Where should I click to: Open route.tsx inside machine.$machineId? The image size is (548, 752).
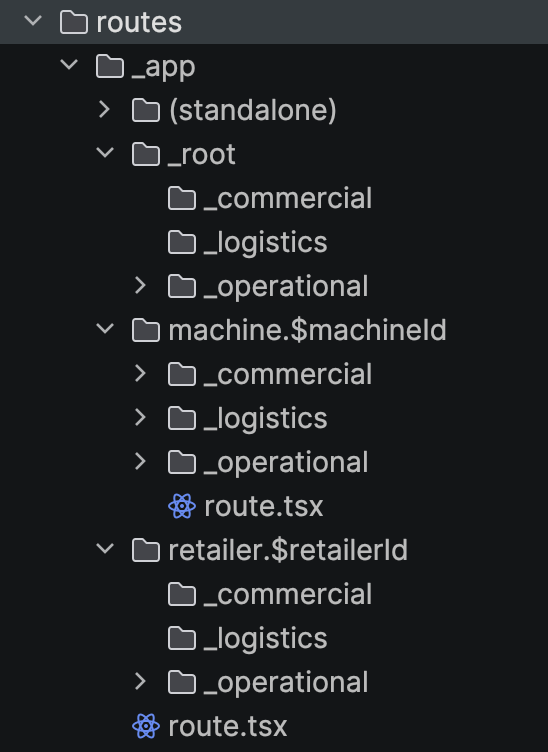246,506
